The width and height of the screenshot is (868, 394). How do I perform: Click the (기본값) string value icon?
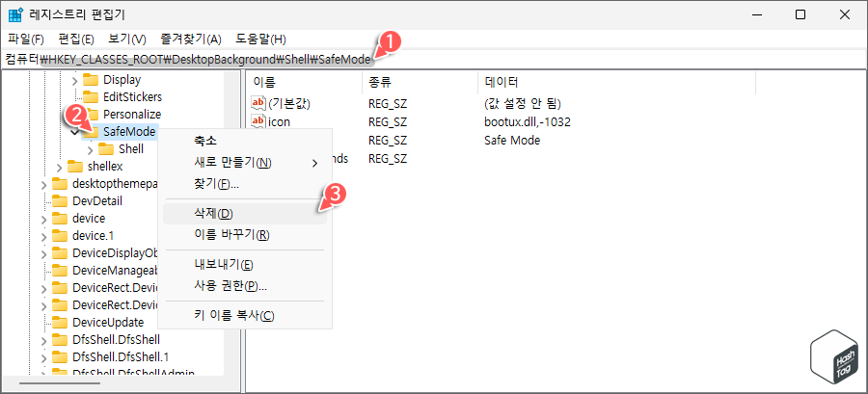click(x=258, y=103)
